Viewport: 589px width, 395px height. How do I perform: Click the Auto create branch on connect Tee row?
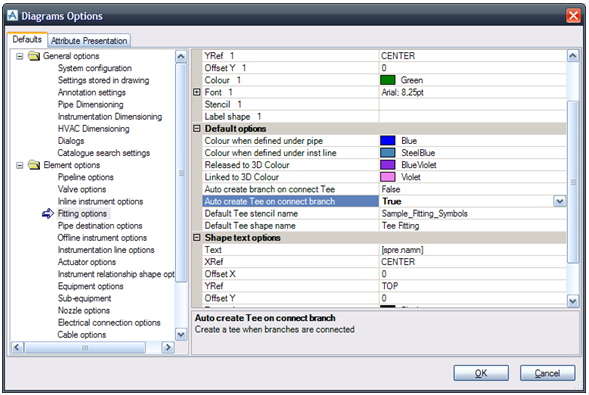point(384,189)
